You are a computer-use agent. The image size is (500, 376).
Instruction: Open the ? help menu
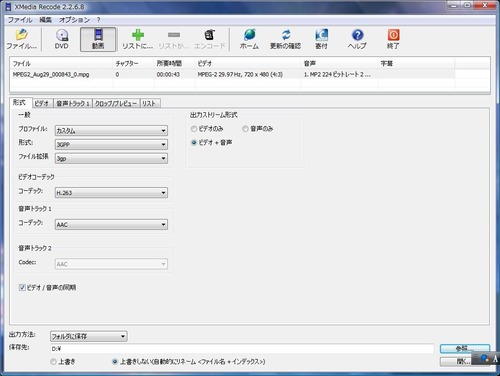point(98,20)
